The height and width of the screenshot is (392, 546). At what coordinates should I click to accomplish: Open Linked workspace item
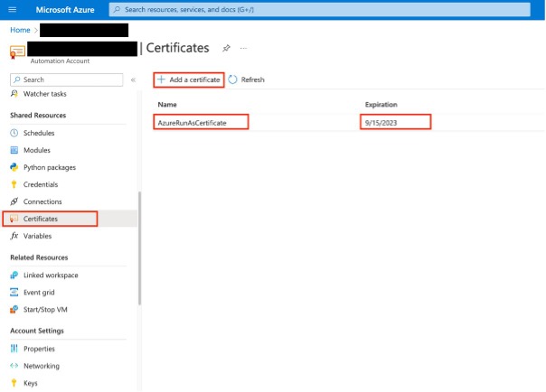coord(51,275)
